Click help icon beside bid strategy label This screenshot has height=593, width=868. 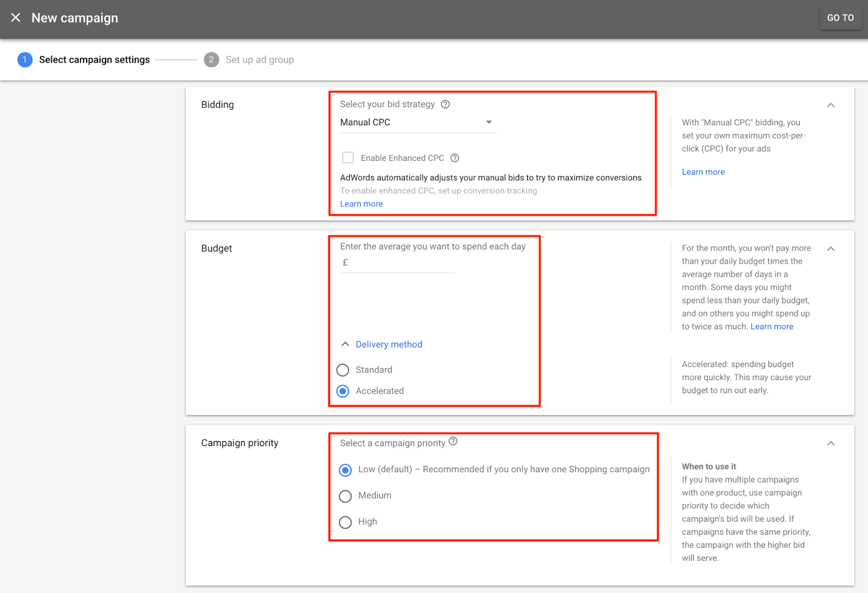click(445, 104)
